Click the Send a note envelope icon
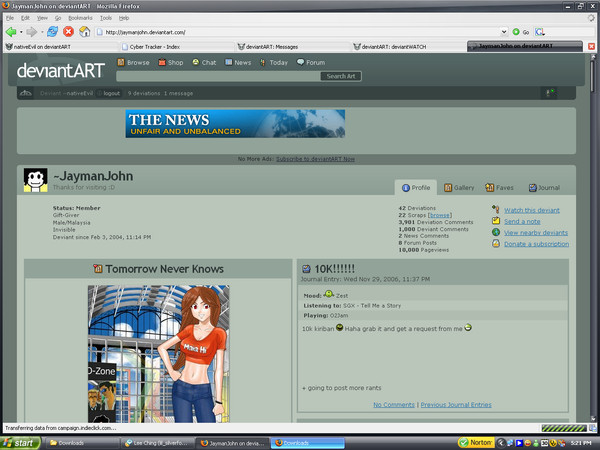Screen dimensions: 600x450 [x=496, y=221]
